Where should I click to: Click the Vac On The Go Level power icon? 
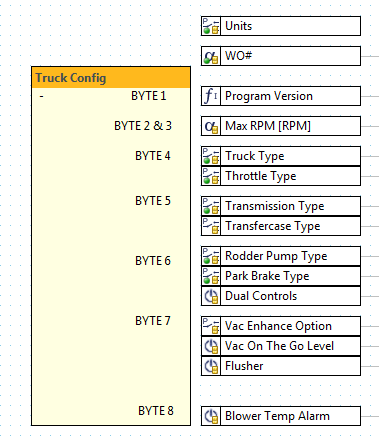point(211,346)
